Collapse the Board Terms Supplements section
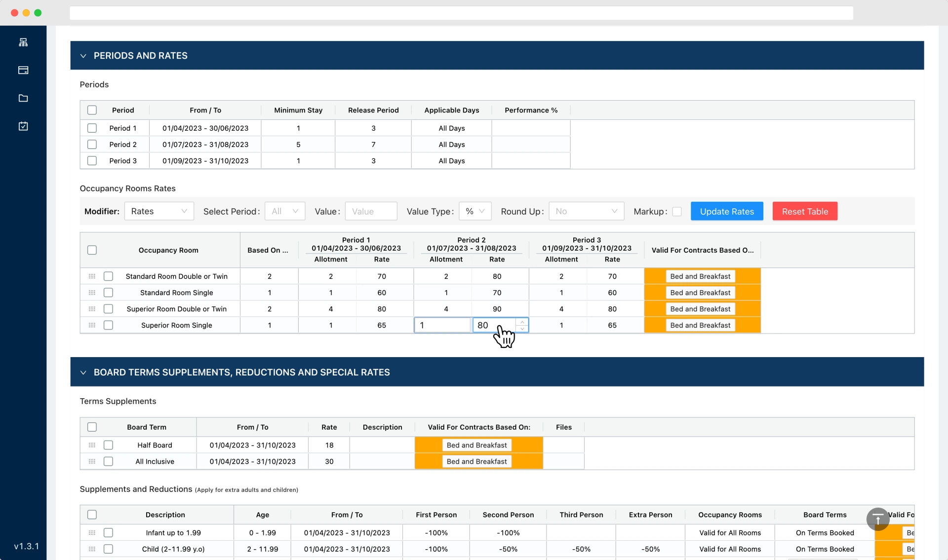Screen dimensions: 948x560 (x=83, y=373)
